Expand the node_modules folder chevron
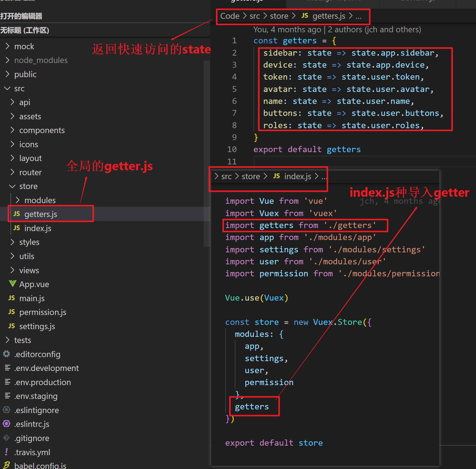Image resolution: width=476 pixels, height=469 pixels. [7, 60]
